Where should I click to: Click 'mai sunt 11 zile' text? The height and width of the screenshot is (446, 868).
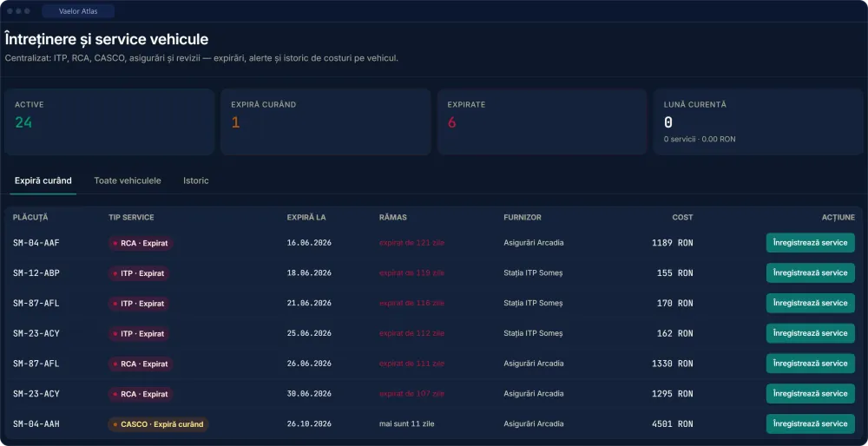[407, 424]
